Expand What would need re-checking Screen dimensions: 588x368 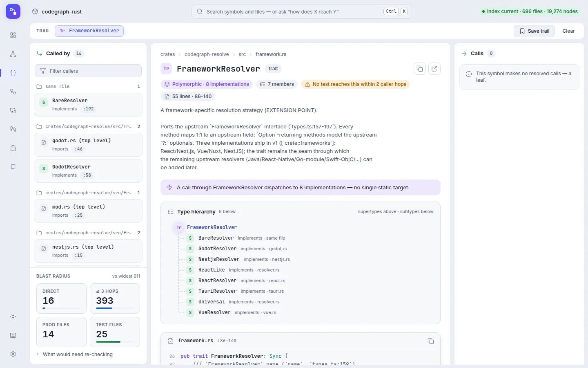point(75,355)
